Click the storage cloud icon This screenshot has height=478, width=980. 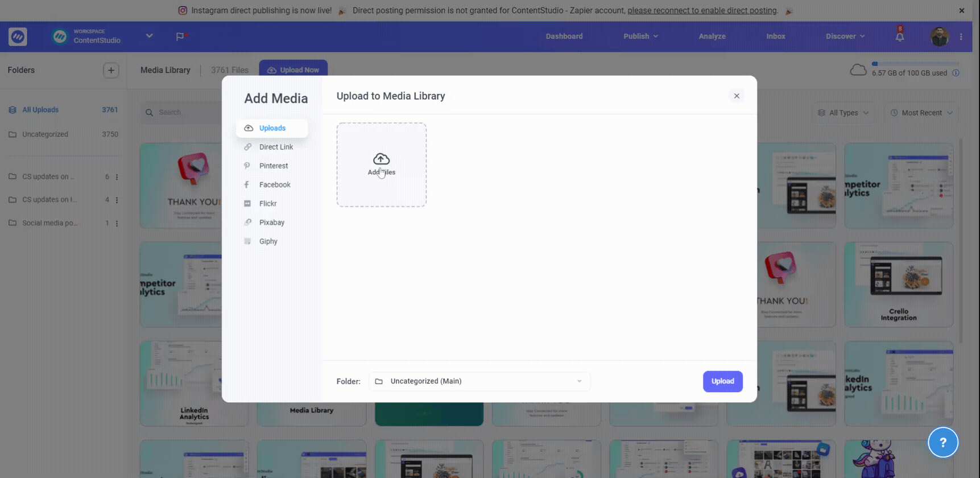[x=858, y=70]
